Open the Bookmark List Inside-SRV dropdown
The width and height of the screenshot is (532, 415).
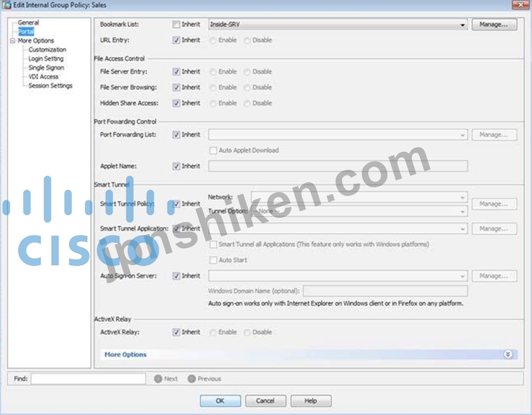tap(338, 25)
